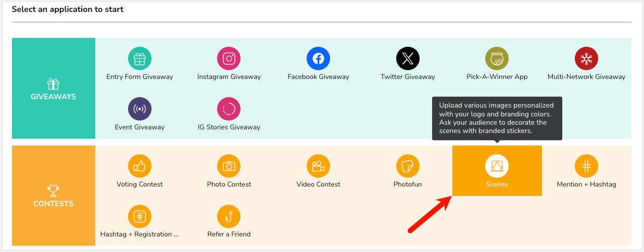Click the Refer a Friend label
The image size is (644, 252).
[229, 234]
